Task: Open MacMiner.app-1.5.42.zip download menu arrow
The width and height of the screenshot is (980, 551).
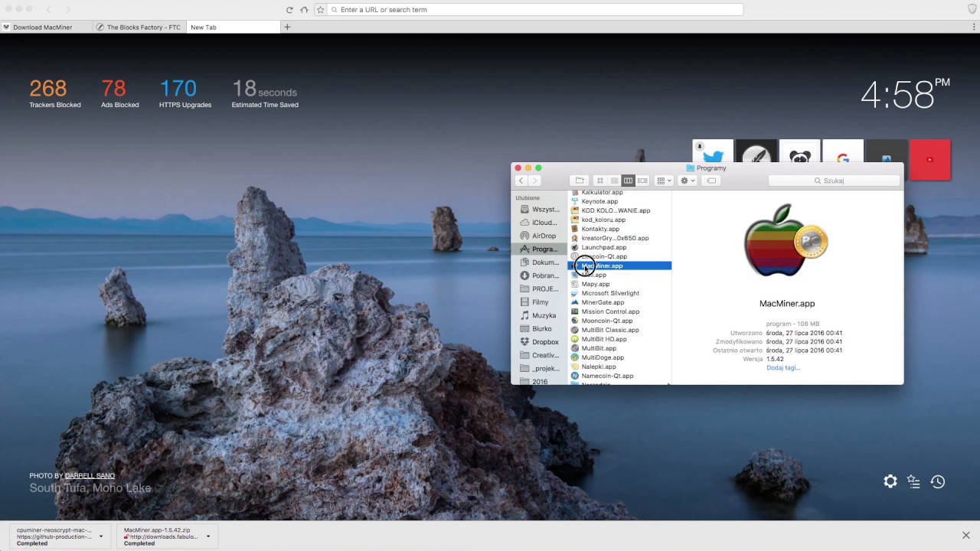Action: [x=207, y=536]
